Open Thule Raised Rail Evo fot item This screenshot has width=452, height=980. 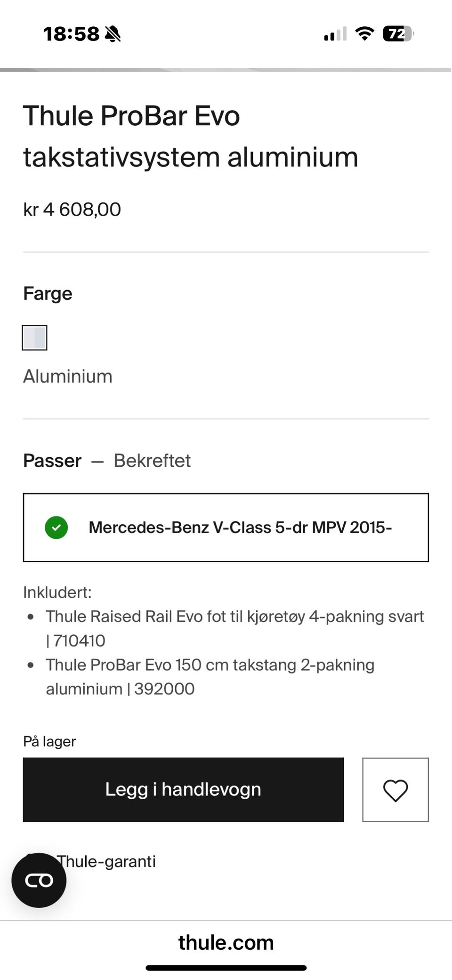pyautogui.click(x=235, y=628)
